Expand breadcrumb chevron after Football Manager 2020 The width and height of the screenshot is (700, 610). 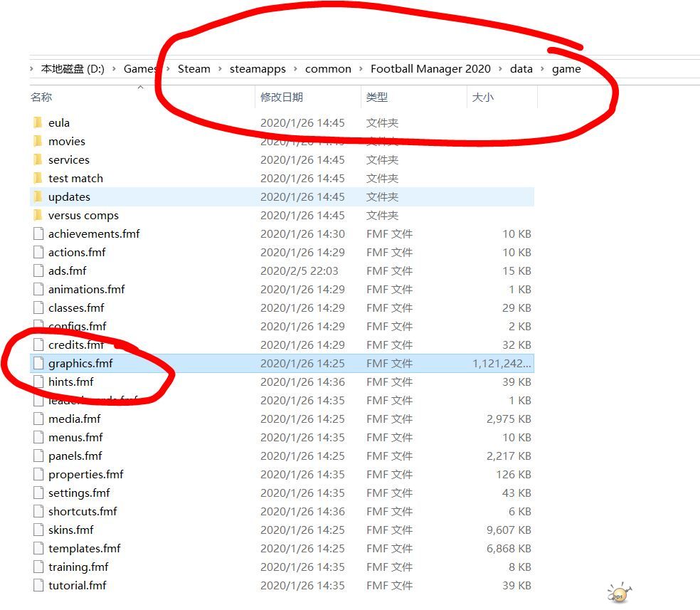click(x=500, y=69)
